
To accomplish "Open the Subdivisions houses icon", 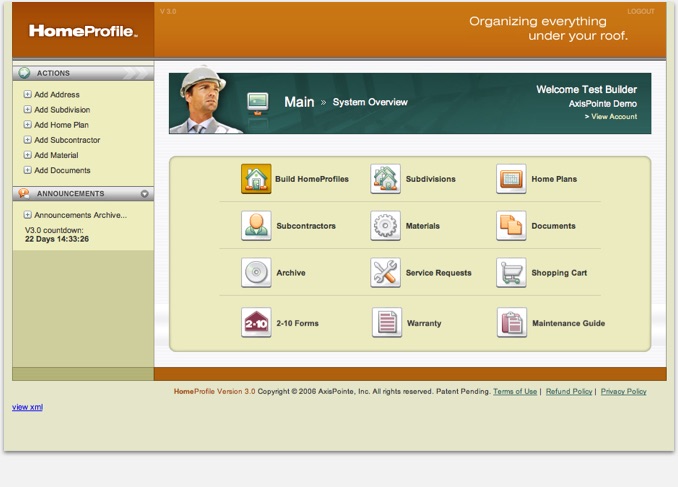I will 385,179.
